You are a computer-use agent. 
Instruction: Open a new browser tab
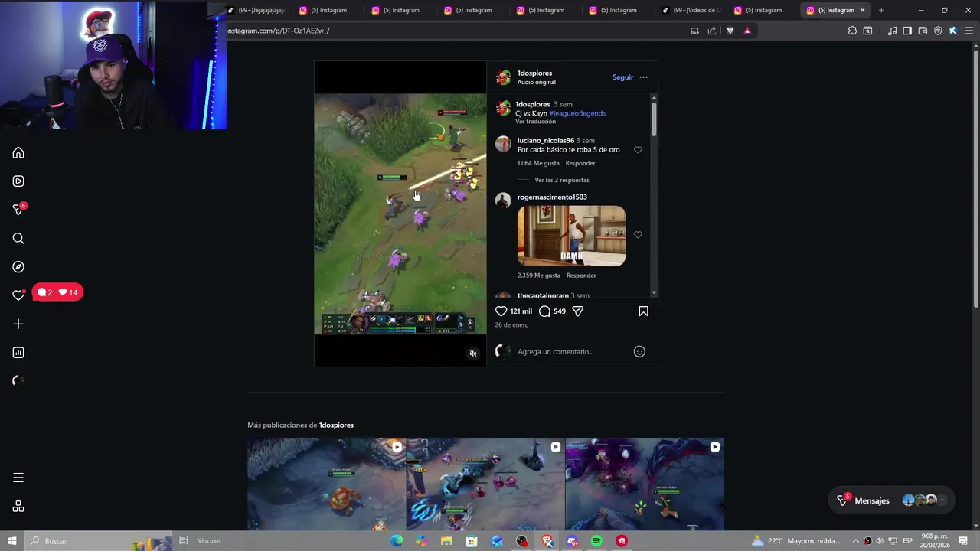881,10
